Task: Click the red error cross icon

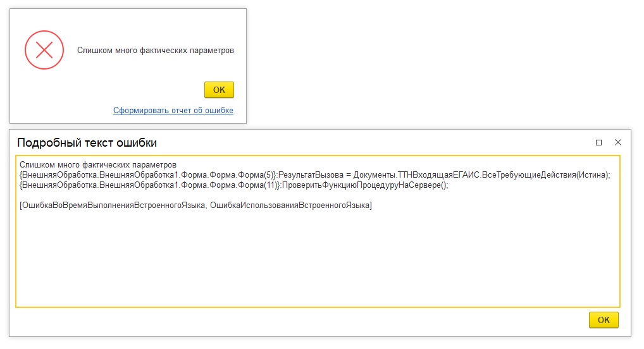Action: pos(44,50)
